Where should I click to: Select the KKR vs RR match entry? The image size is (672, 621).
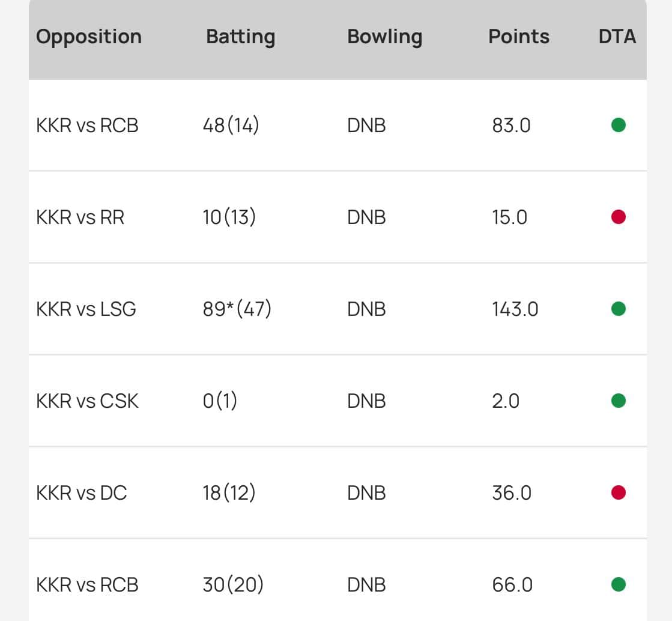(80, 217)
